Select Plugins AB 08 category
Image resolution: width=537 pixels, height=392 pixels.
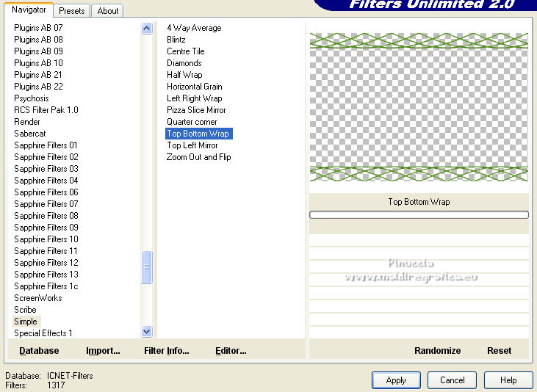coord(38,40)
